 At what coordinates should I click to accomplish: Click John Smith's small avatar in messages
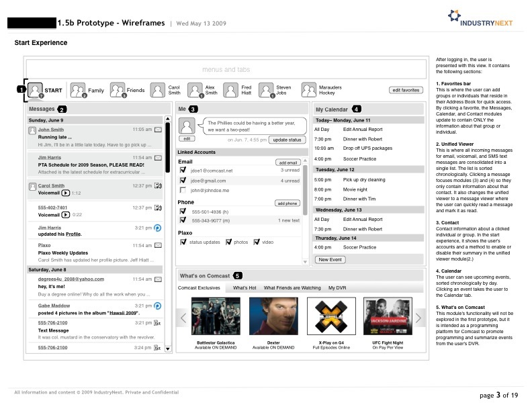click(32, 130)
